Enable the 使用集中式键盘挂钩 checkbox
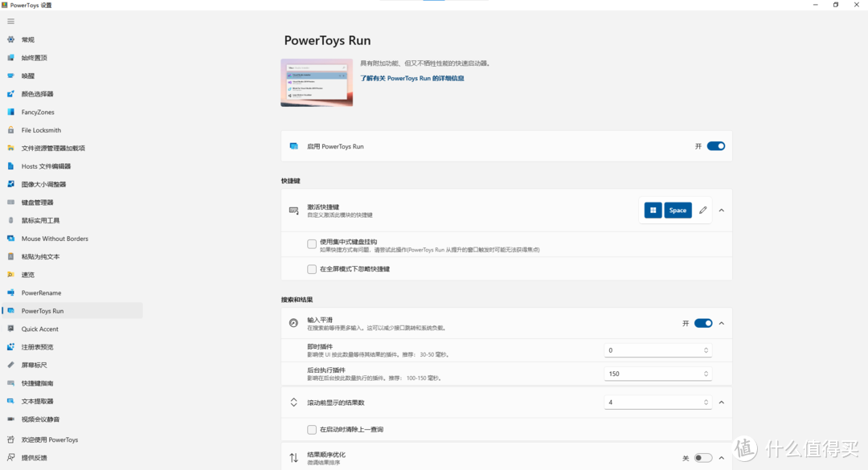Image resolution: width=868 pixels, height=470 pixels. click(x=311, y=244)
